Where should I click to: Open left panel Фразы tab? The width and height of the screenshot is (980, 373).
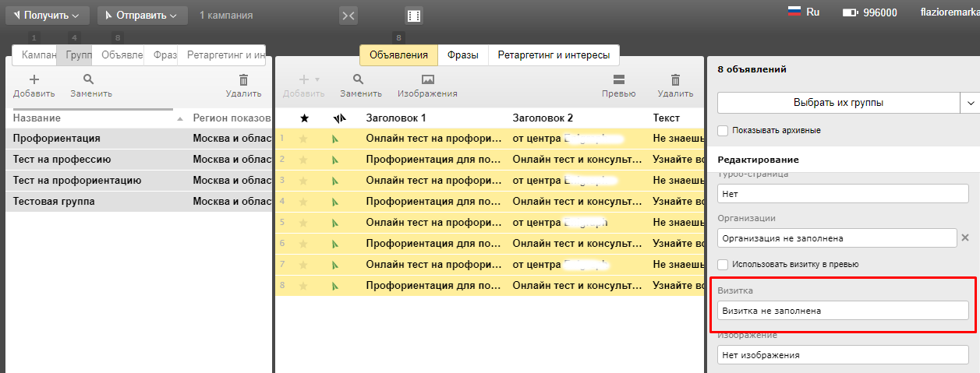(x=161, y=55)
